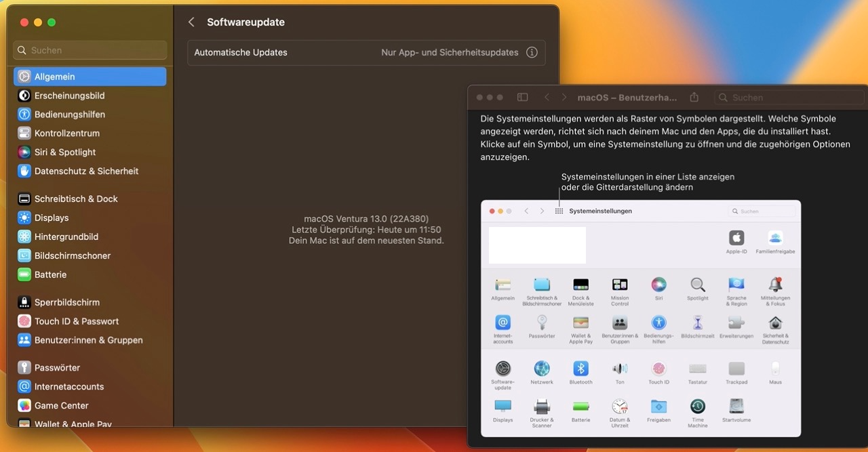The width and height of the screenshot is (868, 452).
Task: Click the Kontrollzentrum sidebar icon
Action: (x=24, y=133)
